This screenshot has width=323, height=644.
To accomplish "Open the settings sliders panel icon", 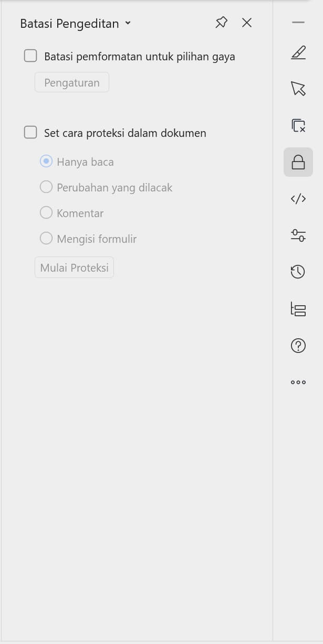I will pyautogui.click(x=298, y=235).
